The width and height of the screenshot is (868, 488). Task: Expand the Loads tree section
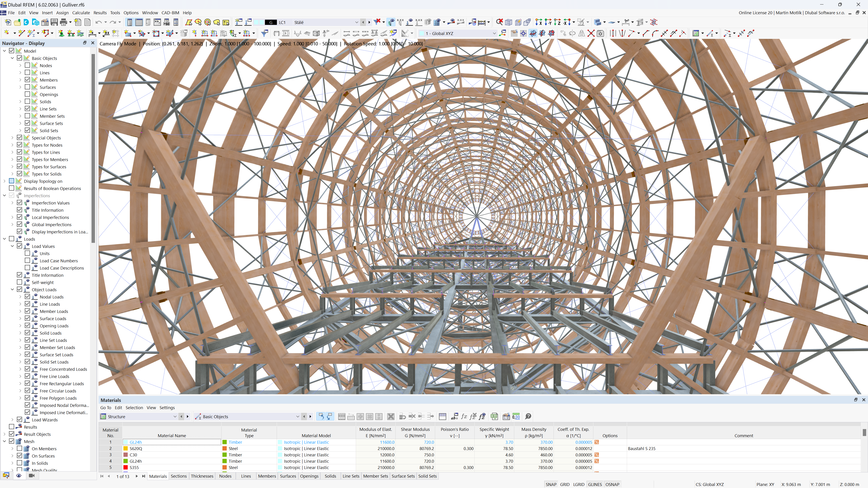point(5,239)
